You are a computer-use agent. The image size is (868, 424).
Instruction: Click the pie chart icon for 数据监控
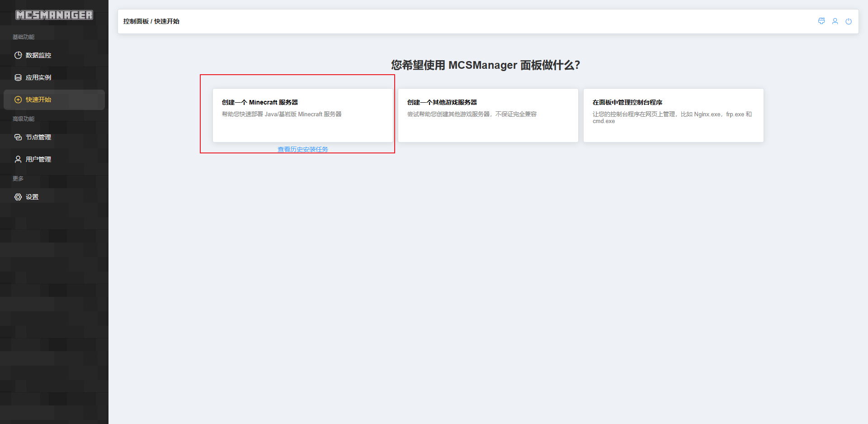[x=18, y=55]
